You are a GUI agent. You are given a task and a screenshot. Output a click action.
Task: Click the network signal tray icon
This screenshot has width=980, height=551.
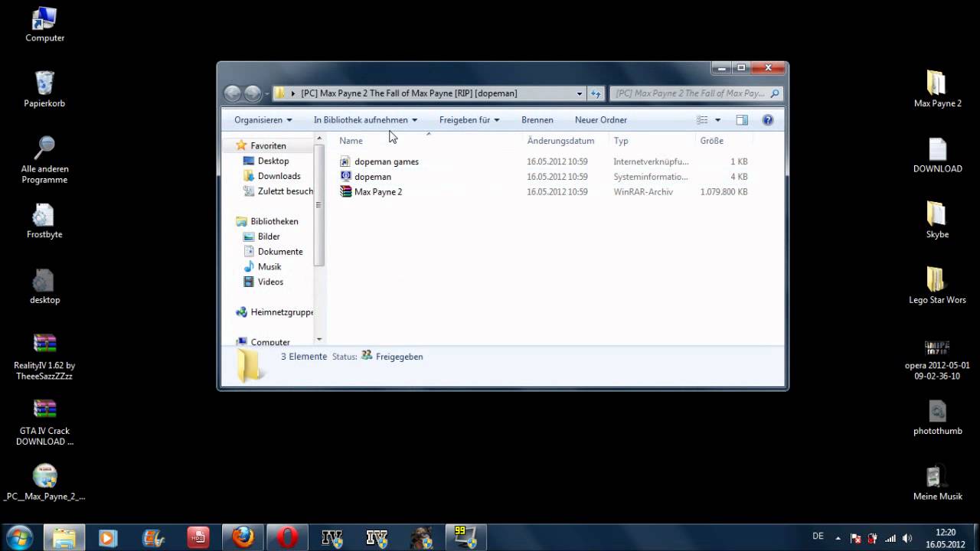[x=890, y=537]
